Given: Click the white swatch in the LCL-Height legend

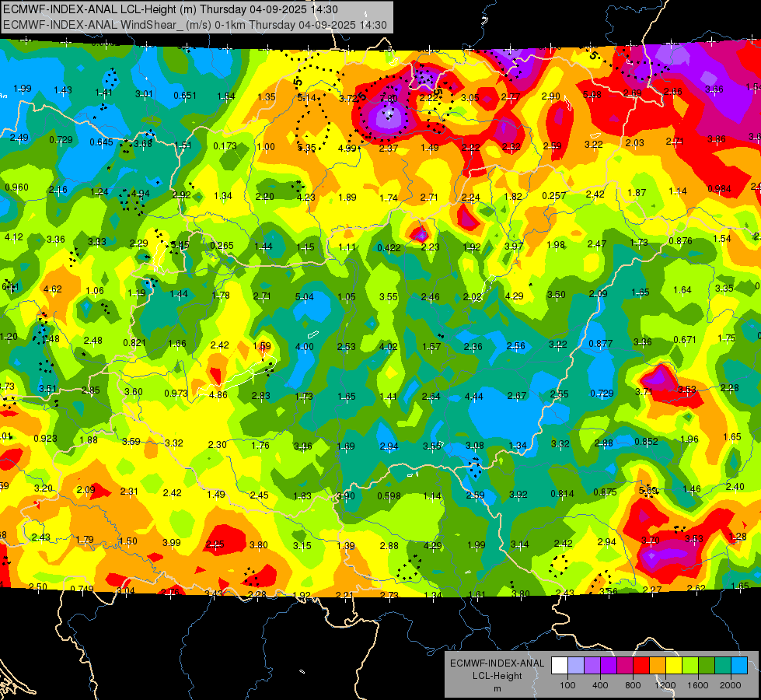Looking at the screenshot, I should click(560, 666).
